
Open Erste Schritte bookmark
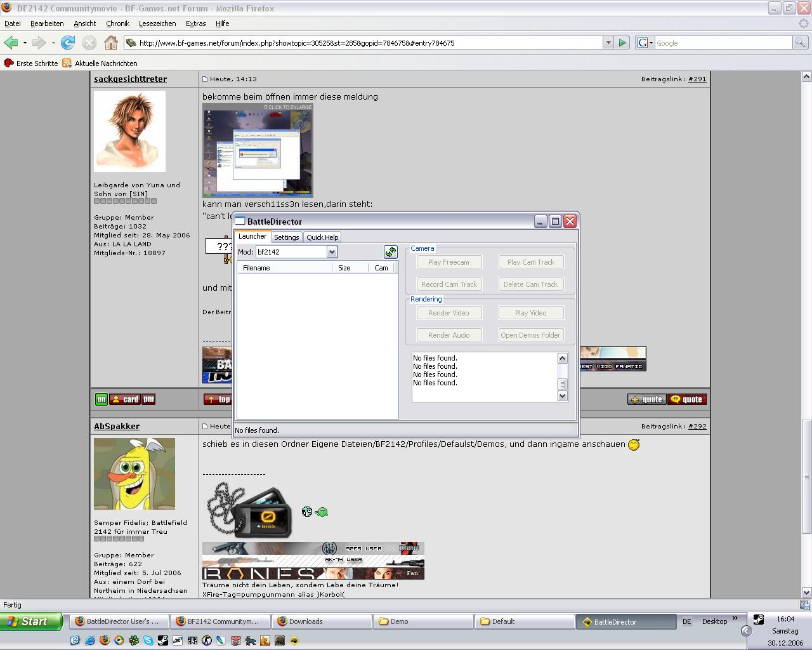click(31, 63)
